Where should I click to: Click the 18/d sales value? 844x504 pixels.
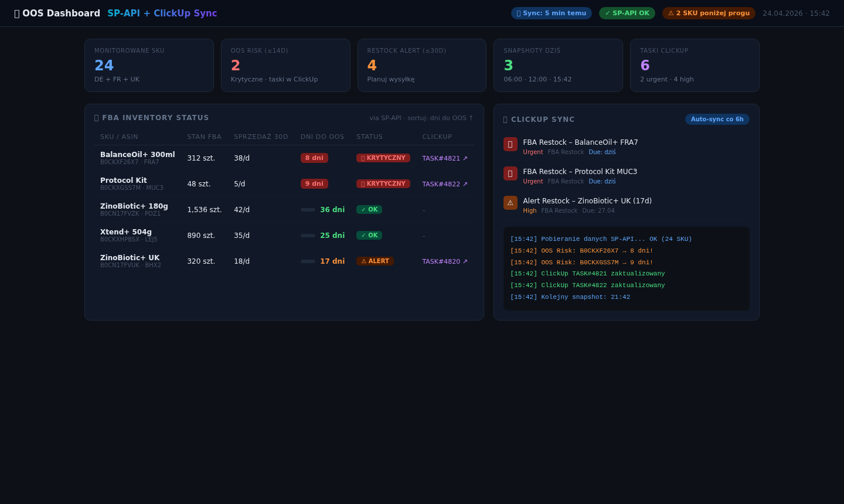(x=241, y=261)
